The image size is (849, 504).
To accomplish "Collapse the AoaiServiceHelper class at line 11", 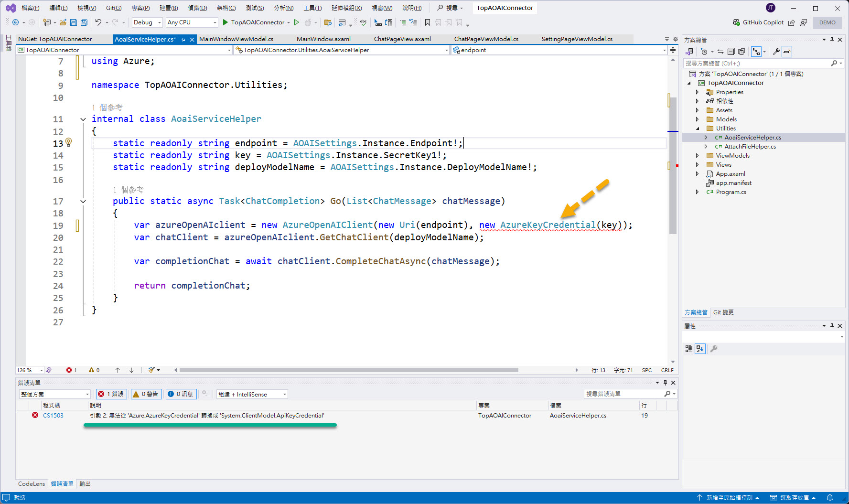I will pyautogui.click(x=83, y=119).
